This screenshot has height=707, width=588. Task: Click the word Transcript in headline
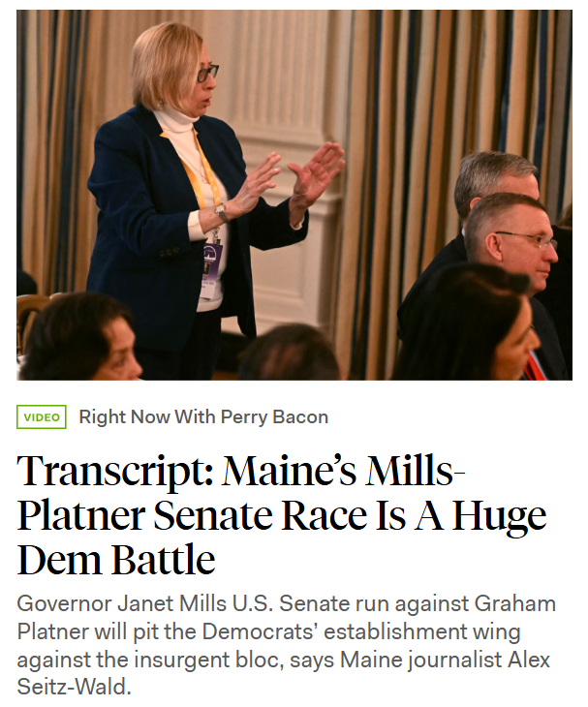tap(115, 472)
